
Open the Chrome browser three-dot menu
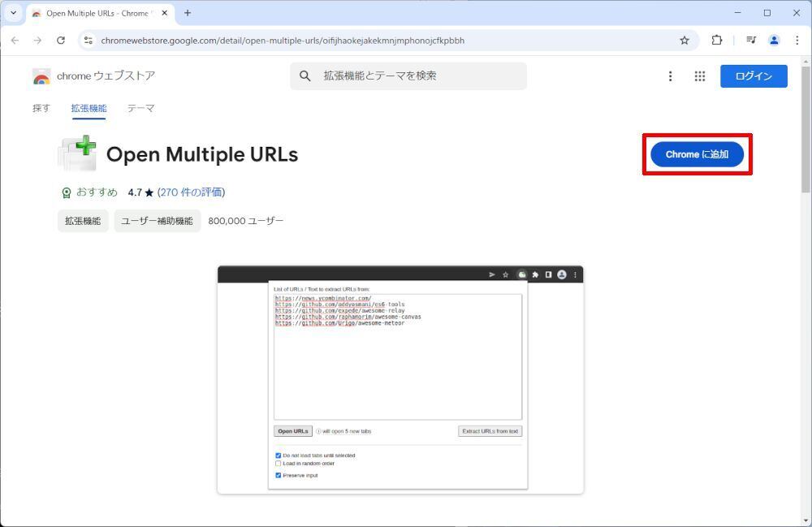(797, 40)
